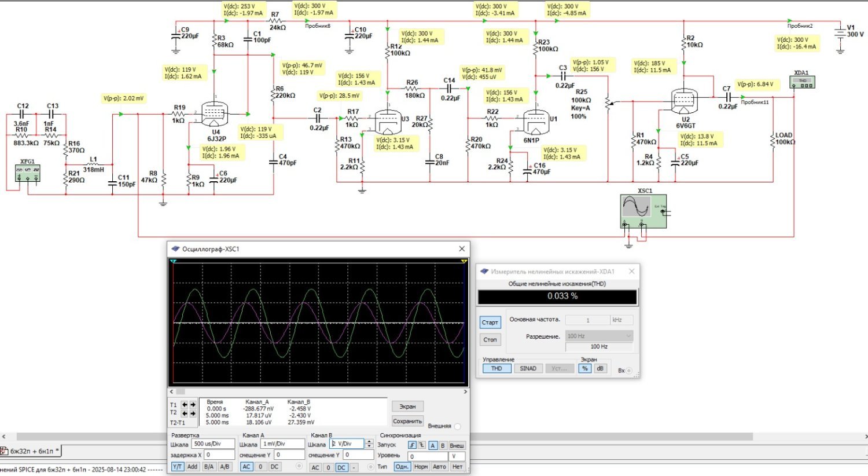868x476 pixels.
Task: Move cursor T2 left with the arrow
Action: point(185,413)
